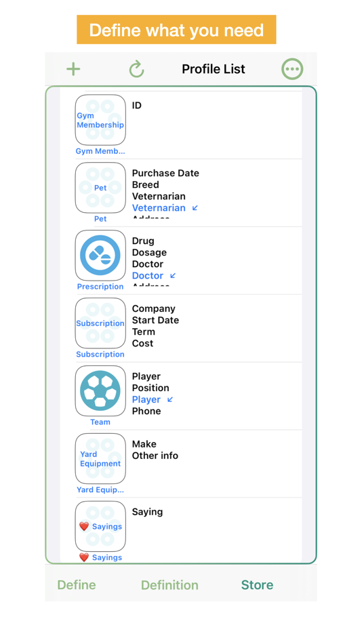Click the Team caption label
The height and width of the screenshot is (644, 362).
(x=100, y=422)
